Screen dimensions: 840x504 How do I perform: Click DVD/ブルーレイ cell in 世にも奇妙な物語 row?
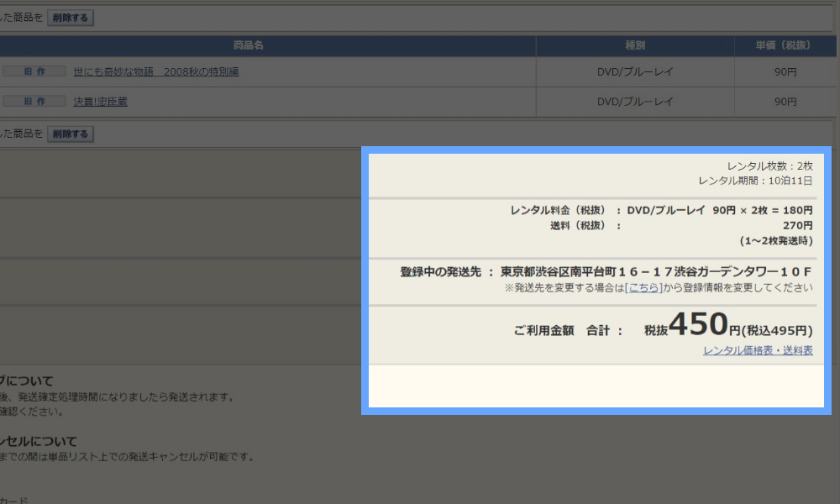[x=635, y=72]
